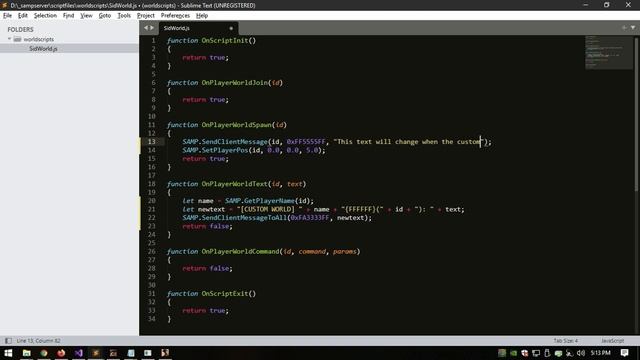Close the unsaved SidWorld.js tab via its dot
640x360 pixels.
(x=231, y=28)
